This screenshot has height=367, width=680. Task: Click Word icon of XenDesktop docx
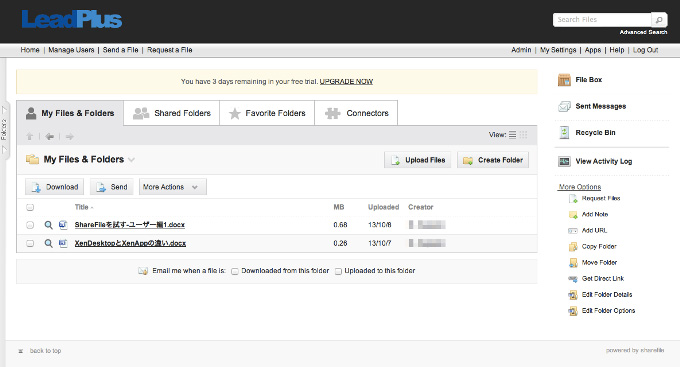(x=63, y=243)
